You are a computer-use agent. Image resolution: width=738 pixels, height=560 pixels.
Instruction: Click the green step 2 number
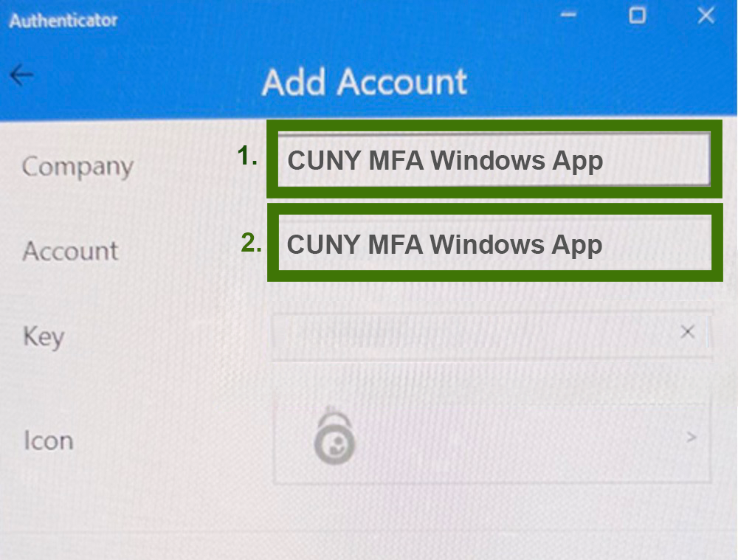[251, 243]
